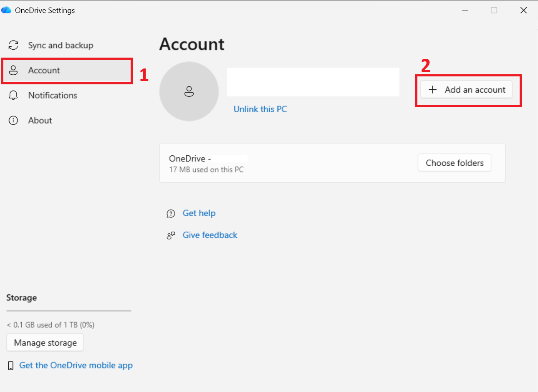The image size is (538, 392).
Task: Open the Unlink this PC link
Action: 260,109
